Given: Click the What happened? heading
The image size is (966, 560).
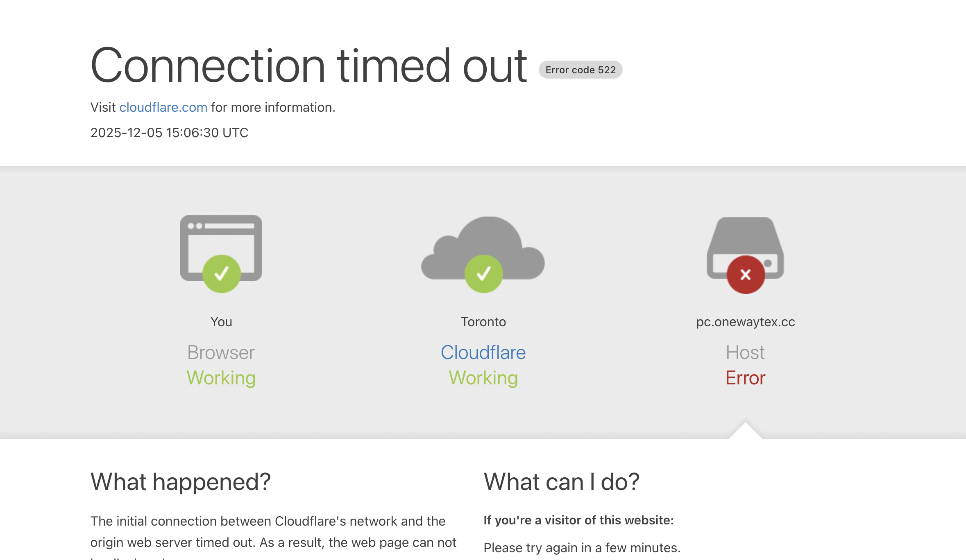Looking at the screenshot, I should [181, 482].
